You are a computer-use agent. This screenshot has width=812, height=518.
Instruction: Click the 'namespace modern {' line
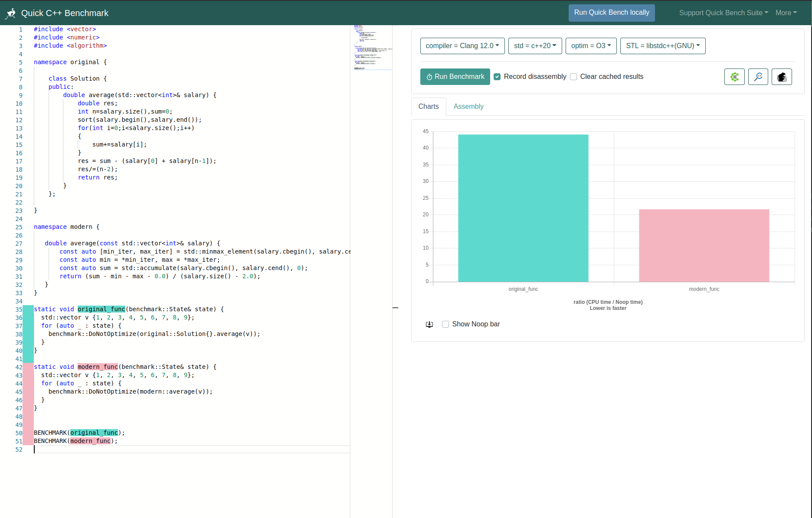click(67, 227)
